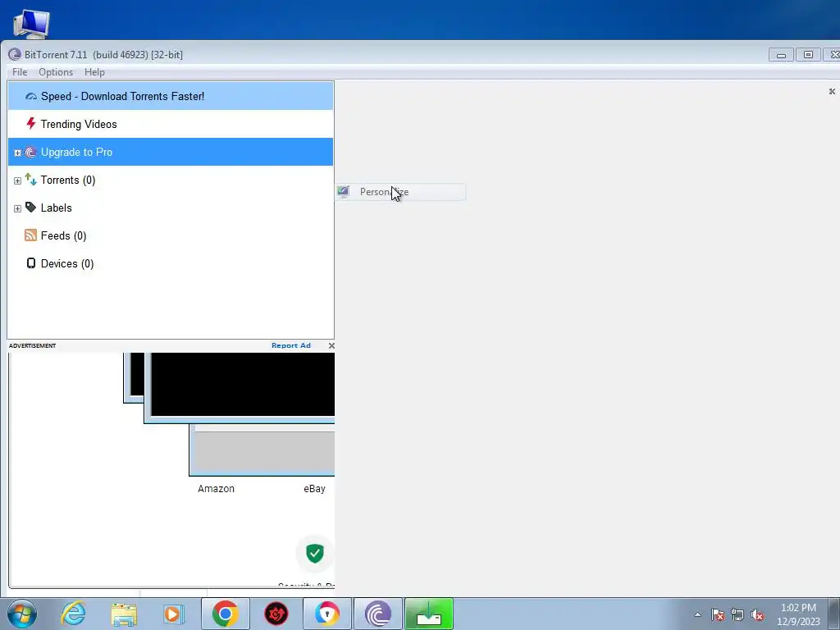Open the colorful keyhole browser in taskbar
Screen dimensions: 840x630
coord(327,614)
